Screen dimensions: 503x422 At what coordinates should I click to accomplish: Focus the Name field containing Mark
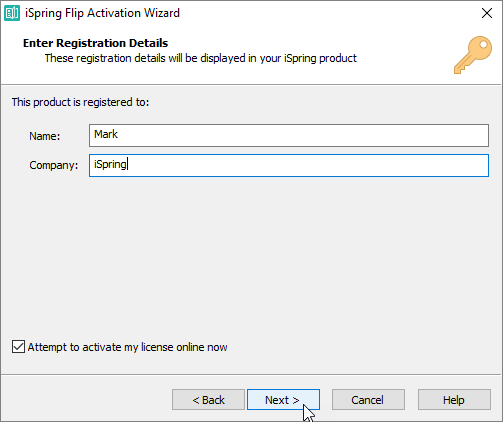pyautogui.click(x=289, y=135)
